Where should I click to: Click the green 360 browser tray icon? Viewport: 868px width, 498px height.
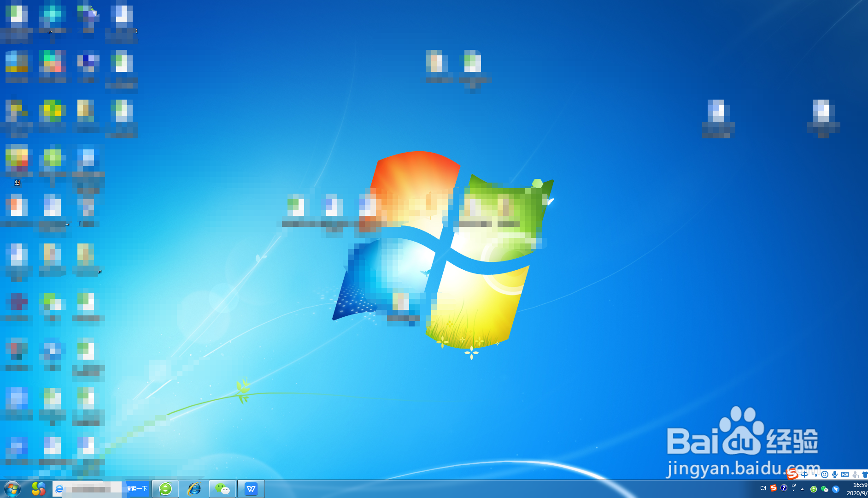[x=814, y=489]
